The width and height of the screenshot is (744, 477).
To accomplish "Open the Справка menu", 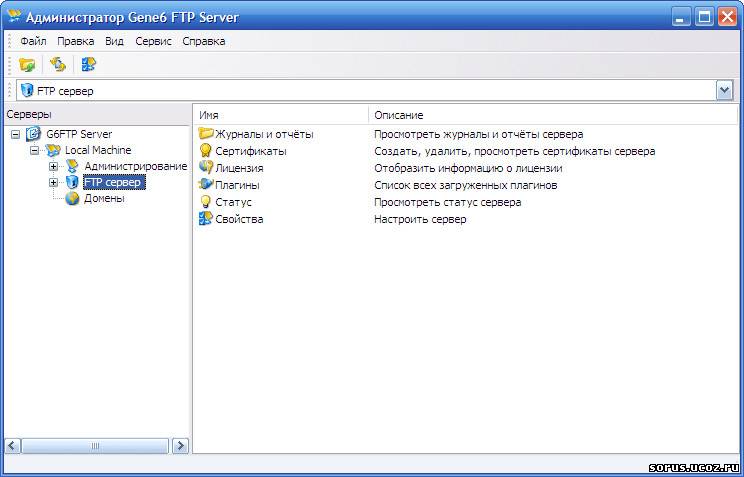I will (x=204, y=41).
